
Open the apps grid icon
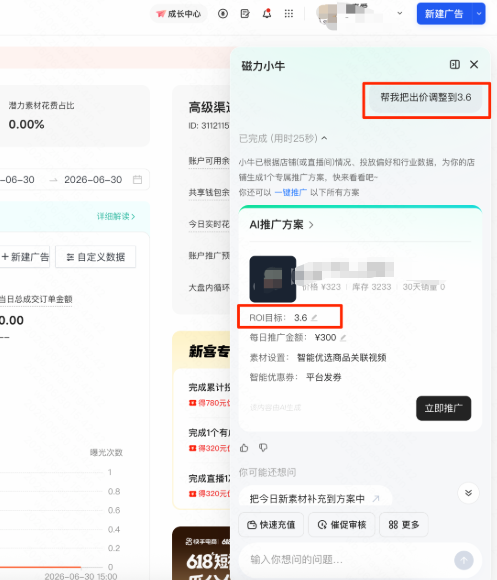[x=289, y=14]
